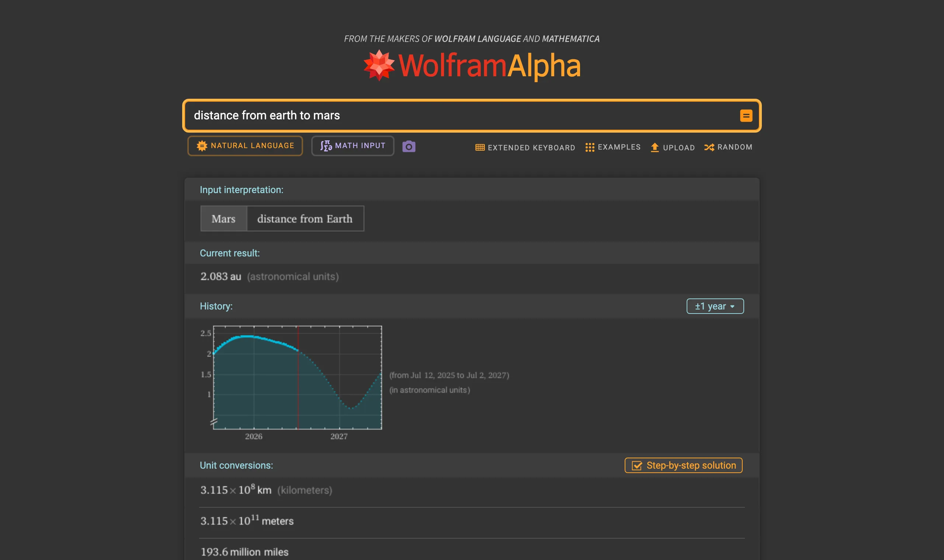Viewport: 944px width, 560px height.
Task: Click the 'Input interpretation:' pod header
Action: tap(242, 190)
